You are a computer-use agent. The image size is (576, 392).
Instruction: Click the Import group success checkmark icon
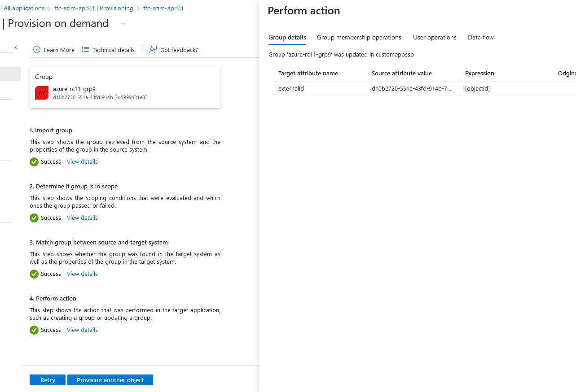pos(34,162)
